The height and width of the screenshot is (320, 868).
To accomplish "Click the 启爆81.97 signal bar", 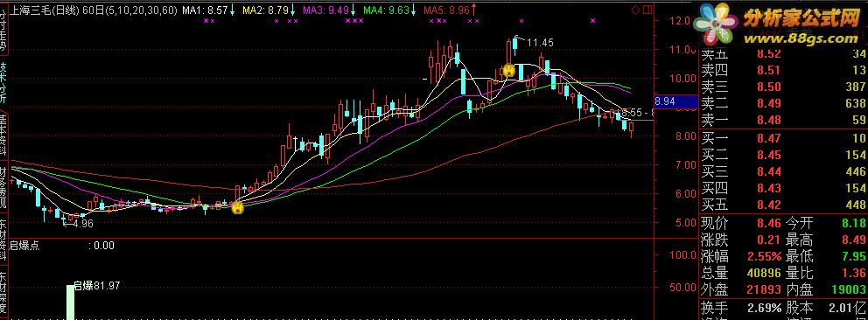I will (70, 303).
